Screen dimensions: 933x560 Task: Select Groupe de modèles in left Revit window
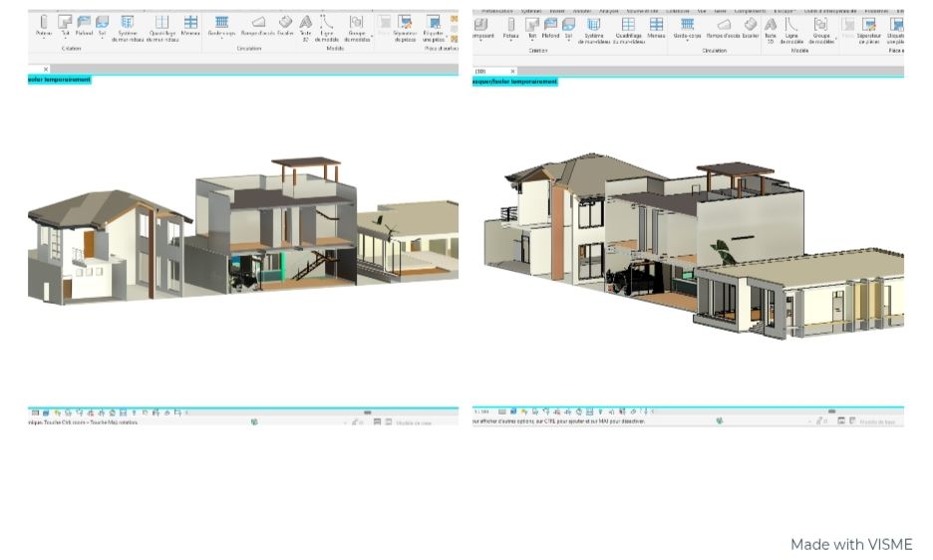coord(357,29)
